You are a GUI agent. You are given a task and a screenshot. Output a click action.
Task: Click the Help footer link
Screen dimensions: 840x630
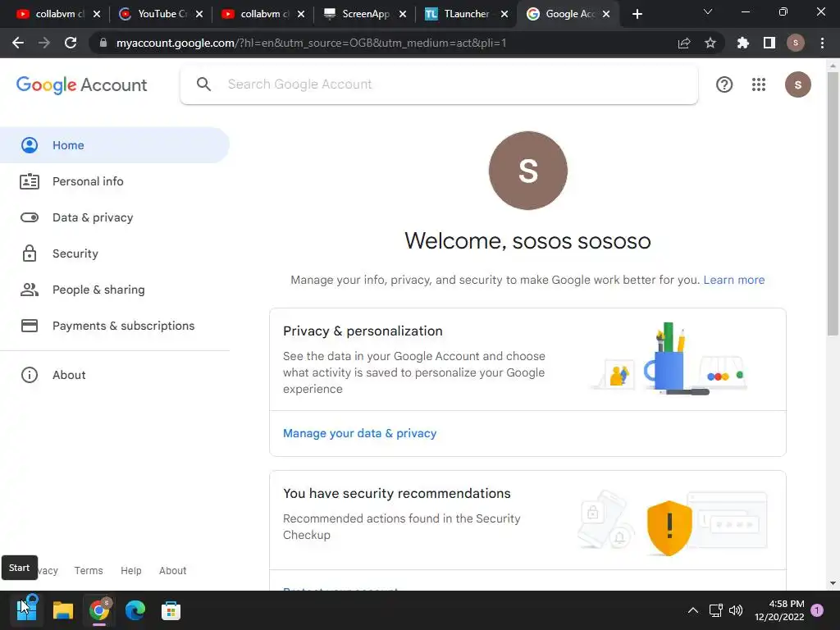130,571
